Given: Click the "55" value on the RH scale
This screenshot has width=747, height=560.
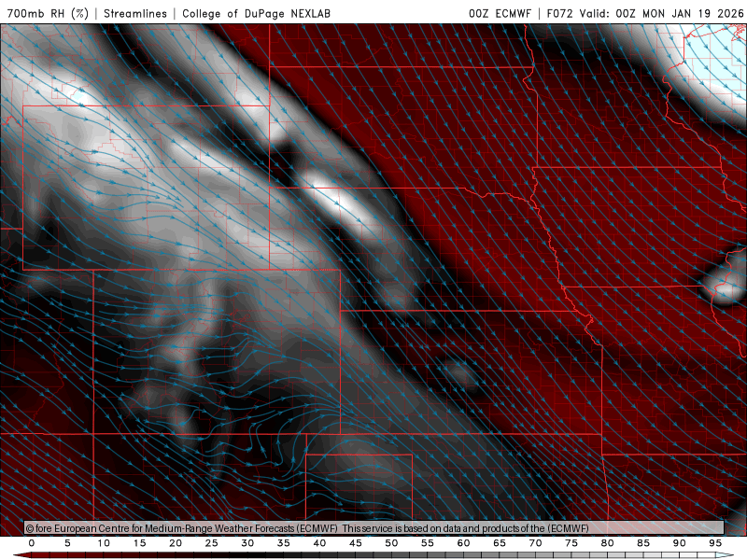Looking at the screenshot, I should (428, 543).
